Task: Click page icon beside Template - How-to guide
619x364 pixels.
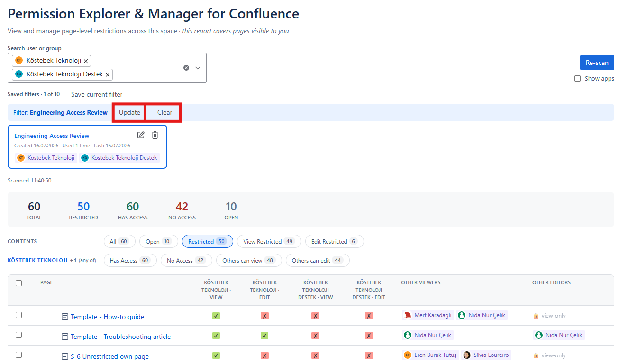Action: 65,317
